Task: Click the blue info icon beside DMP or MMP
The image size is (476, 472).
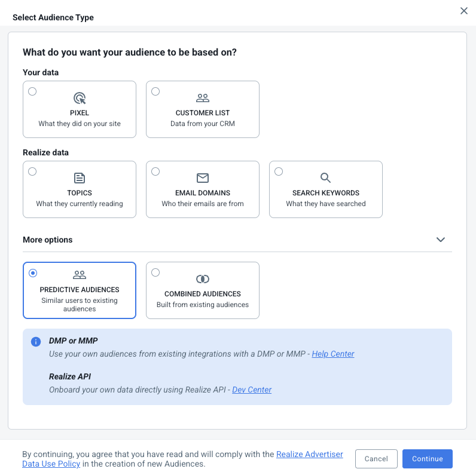Action: pyautogui.click(x=36, y=342)
